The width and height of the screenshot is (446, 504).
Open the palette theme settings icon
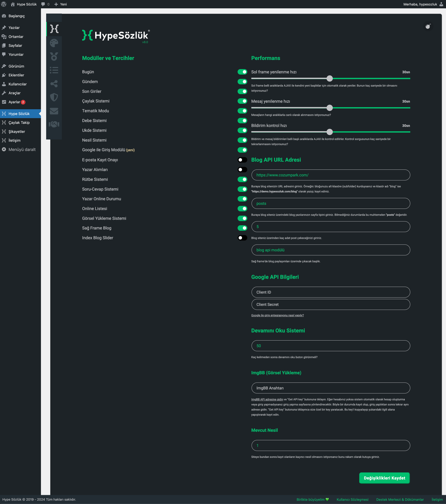pyautogui.click(x=54, y=43)
